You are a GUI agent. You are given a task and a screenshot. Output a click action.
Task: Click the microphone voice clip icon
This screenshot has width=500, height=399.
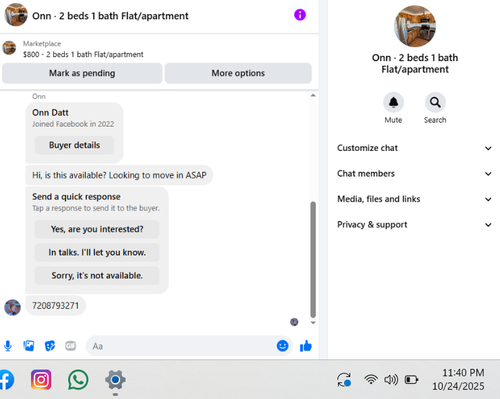pos(8,346)
